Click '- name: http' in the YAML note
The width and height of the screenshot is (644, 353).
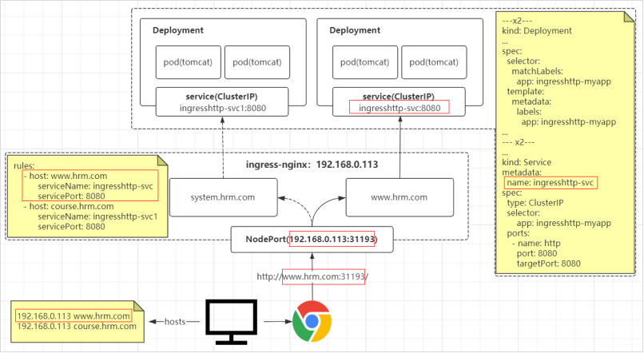536,244
